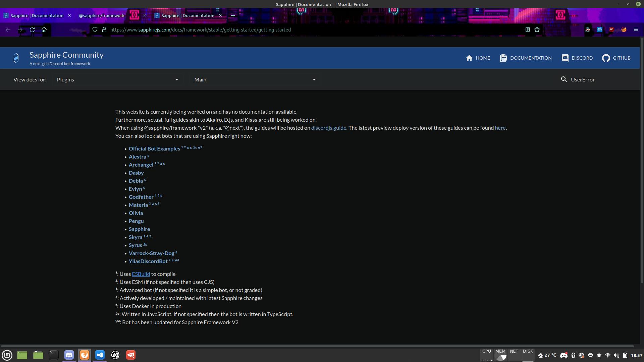Open the Documentation page icon
The height and width of the screenshot is (362, 644).
pyautogui.click(x=503, y=58)
